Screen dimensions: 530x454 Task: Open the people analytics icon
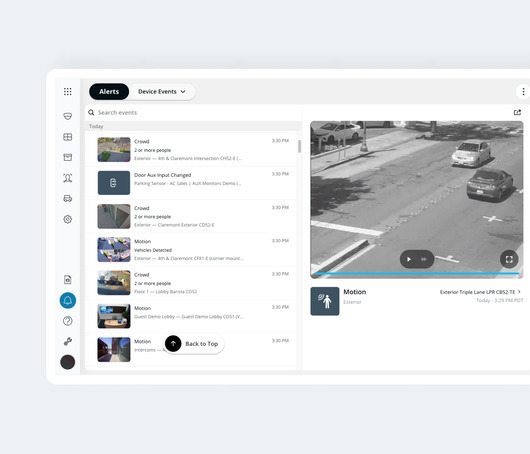click(x=68, y=178)
